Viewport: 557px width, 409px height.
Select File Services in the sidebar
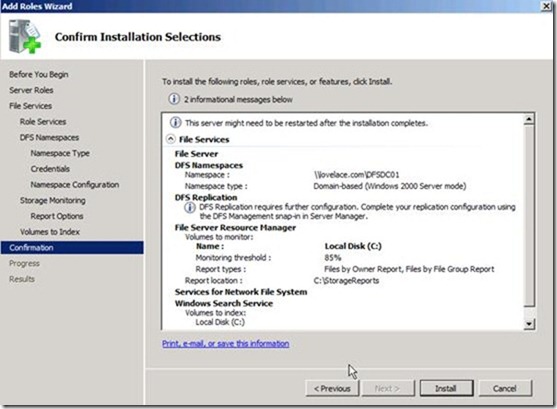click(x=31, y=106)
